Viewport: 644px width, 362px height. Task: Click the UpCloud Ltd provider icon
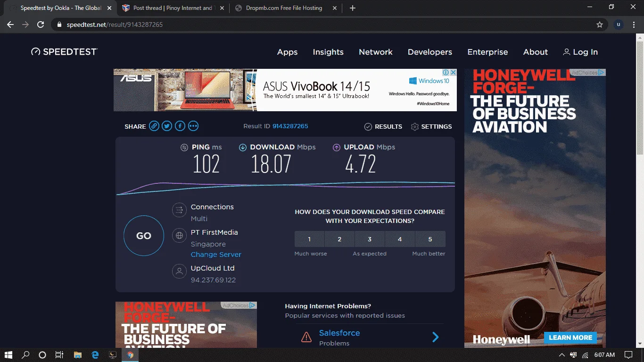tap(179, 271)
